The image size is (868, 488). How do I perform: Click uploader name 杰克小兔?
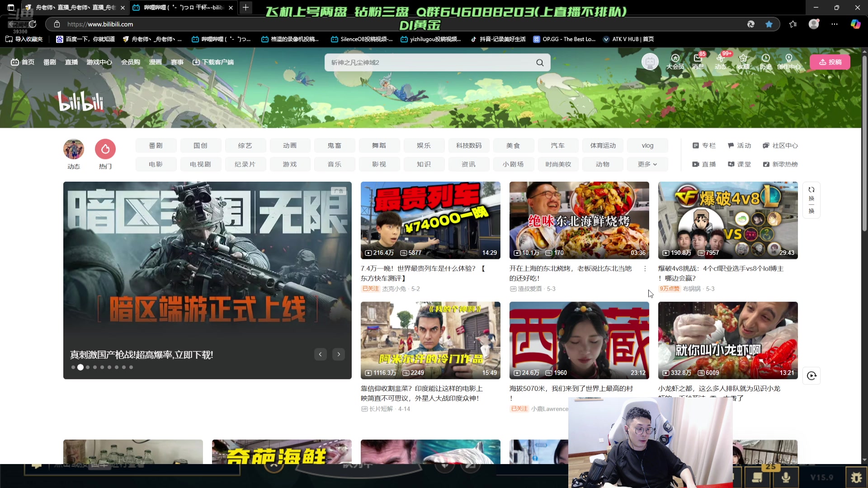coord(394,289)
